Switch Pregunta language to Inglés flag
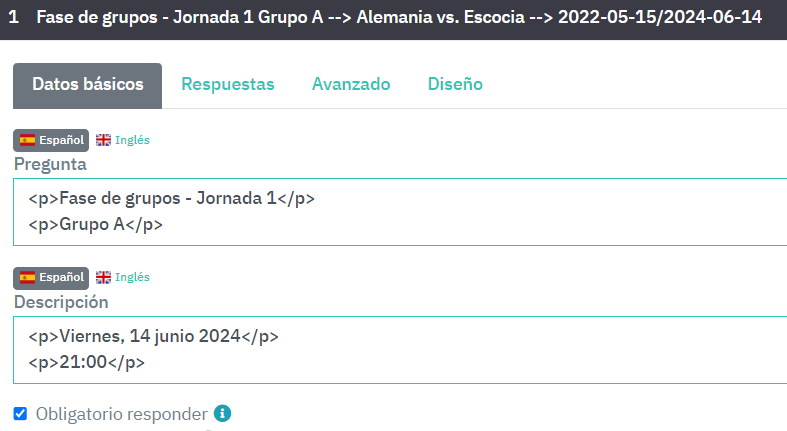The height and width of the screenshot is (431, 787). coord(123,140)
